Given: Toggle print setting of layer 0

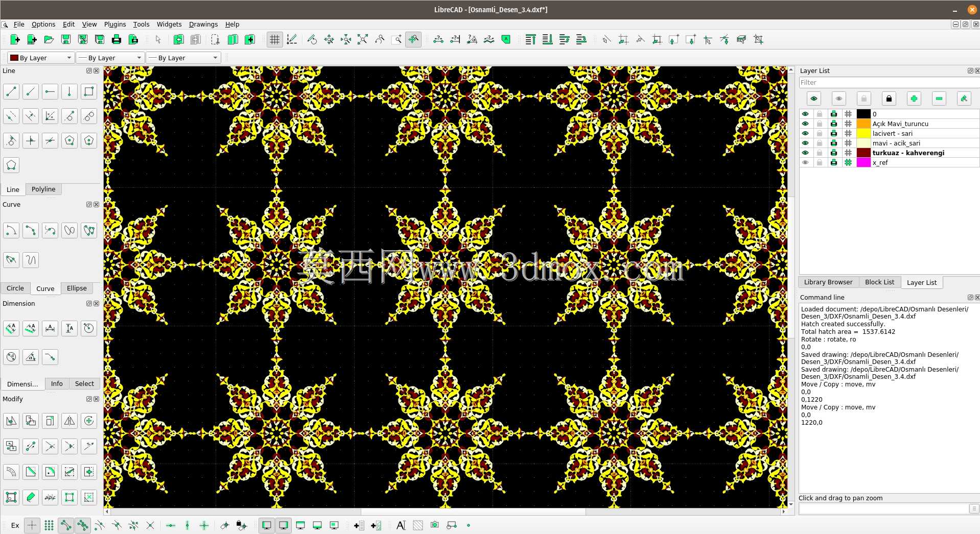Looking at the screenshot, I should click(x=834, y=114).
